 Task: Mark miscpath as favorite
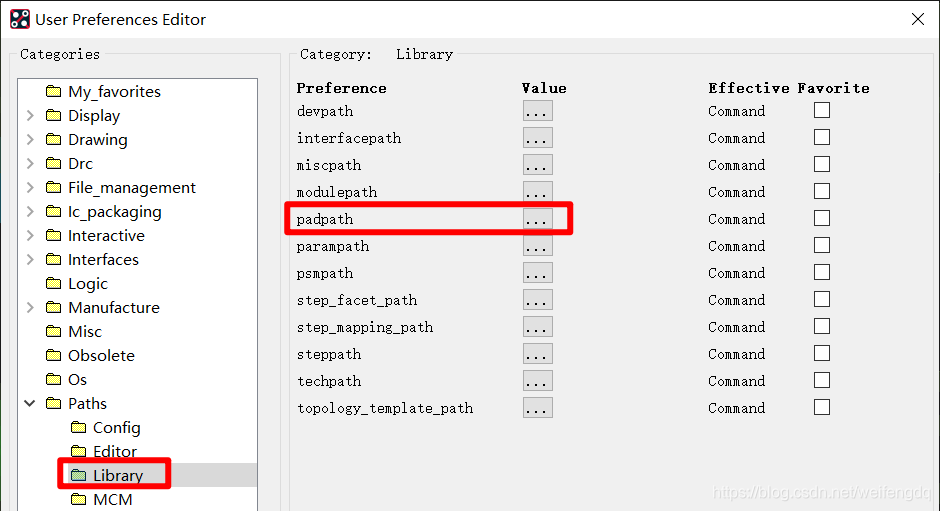pos(822,164)
